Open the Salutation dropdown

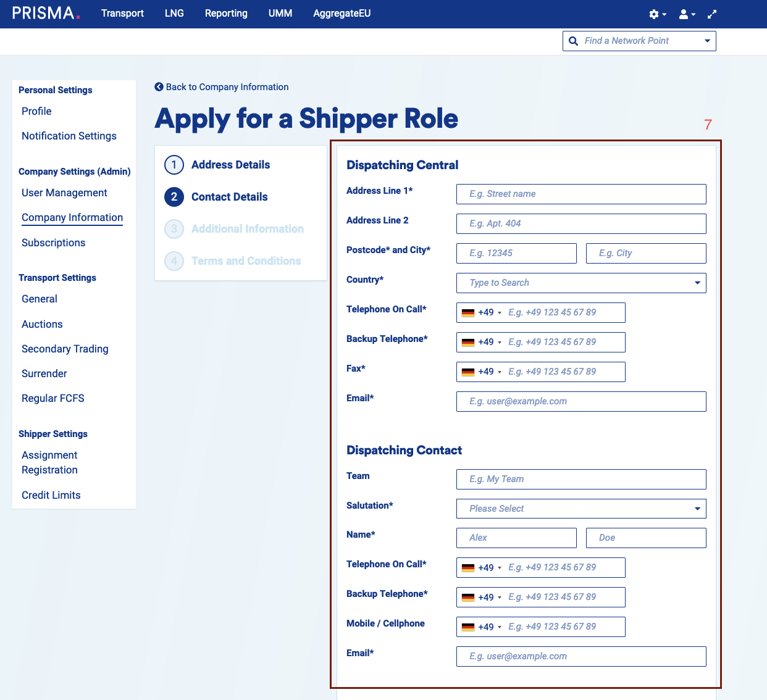[697, 509]
